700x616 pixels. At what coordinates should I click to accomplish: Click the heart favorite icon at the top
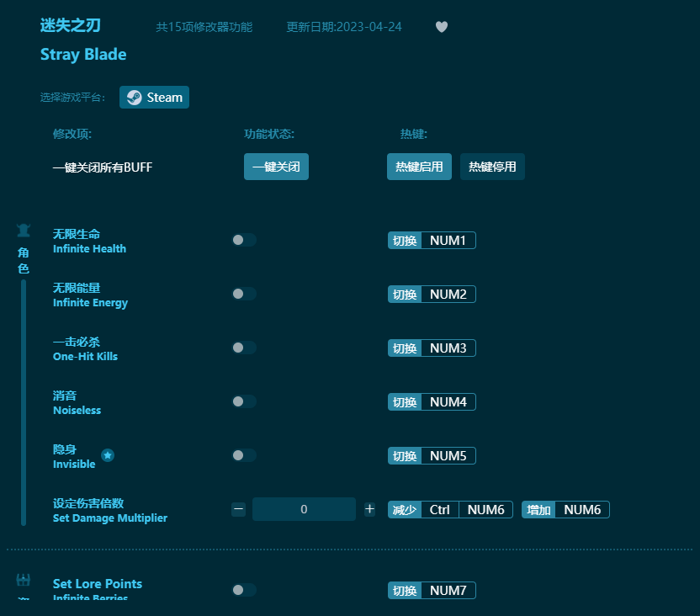441,27
